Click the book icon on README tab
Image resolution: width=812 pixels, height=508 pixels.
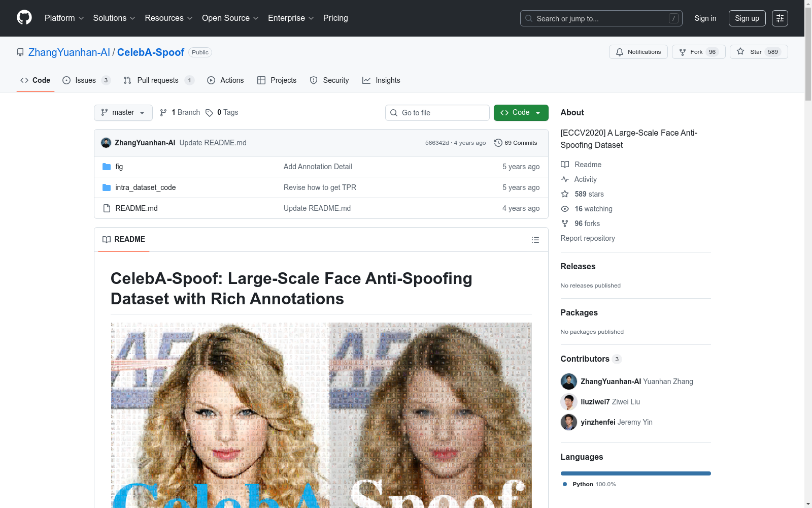point(107,239)
